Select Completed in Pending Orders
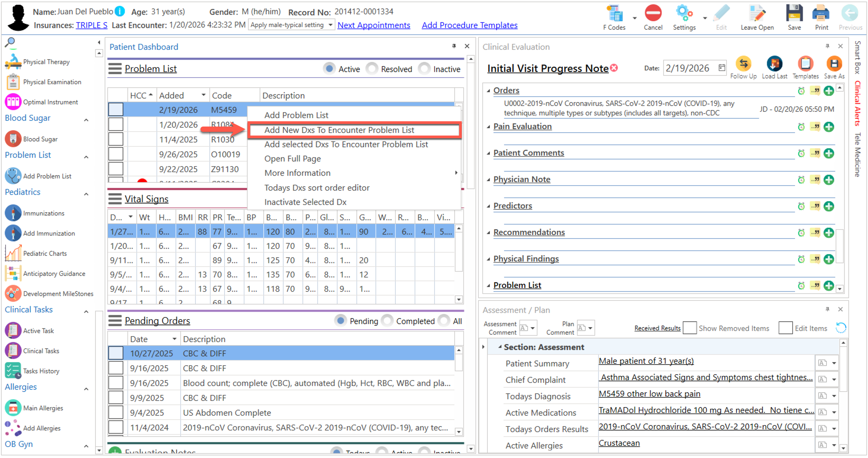This screenshot has height=458, width=868. (x=387, y=321)
